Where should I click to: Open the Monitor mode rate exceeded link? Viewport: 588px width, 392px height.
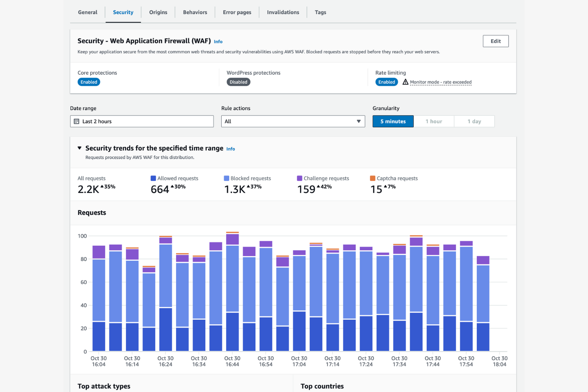(x=440, y=82)
